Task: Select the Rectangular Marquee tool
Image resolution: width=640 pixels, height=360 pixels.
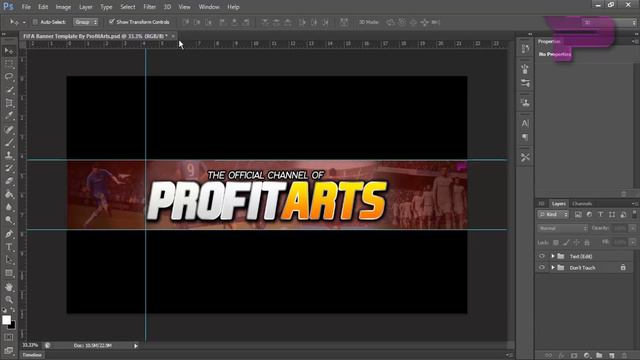Action: pyautogui.click(x=9, y=64)
